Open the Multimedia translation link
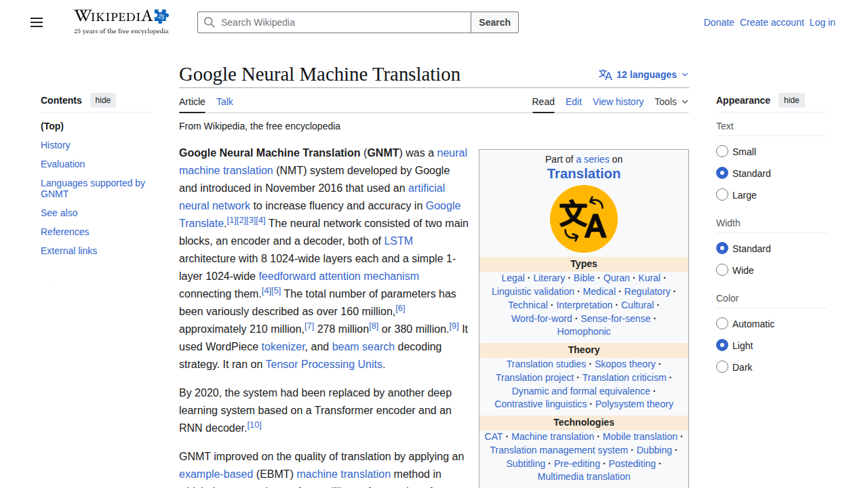The image size is (868, 488). pos(584,476)
